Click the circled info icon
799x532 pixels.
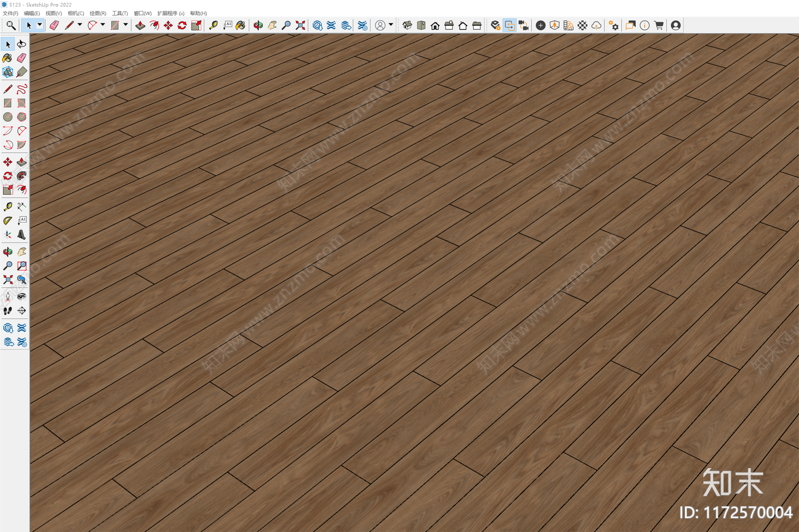pyautogui.click(x=645, y=25)
